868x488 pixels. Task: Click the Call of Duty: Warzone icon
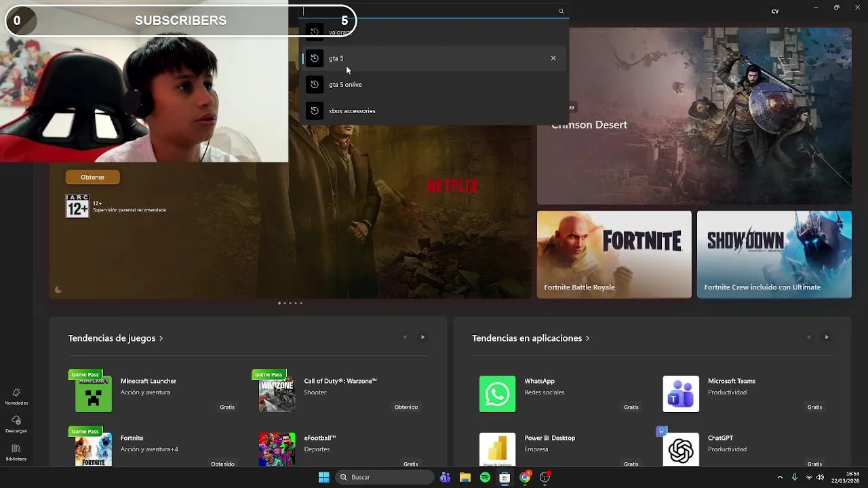pos(277,394)
